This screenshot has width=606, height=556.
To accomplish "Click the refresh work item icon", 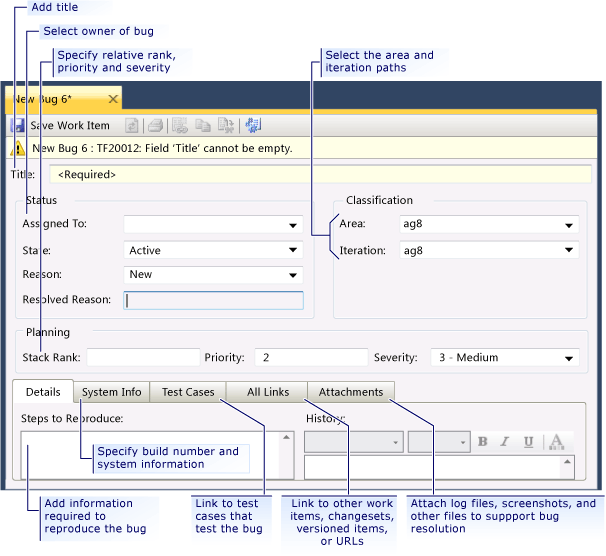I will click(x=132, y=126).
